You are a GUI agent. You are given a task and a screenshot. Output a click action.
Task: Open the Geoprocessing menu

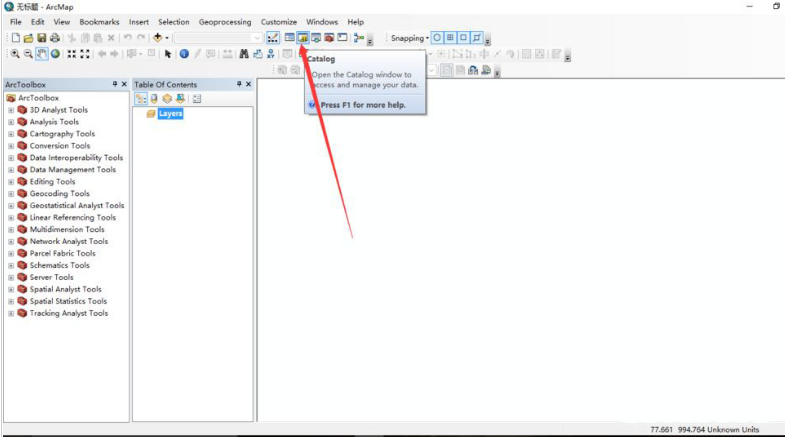pyautogui.click(x=225, y=22)
